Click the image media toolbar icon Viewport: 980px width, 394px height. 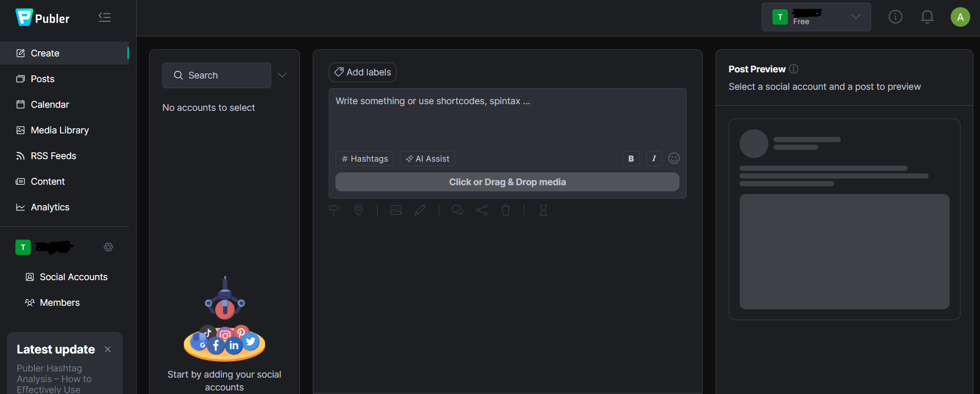396,210
